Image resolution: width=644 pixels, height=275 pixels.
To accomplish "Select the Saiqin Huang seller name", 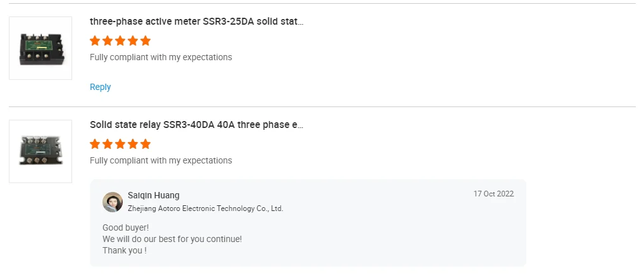I will click(x=154, y=196).
